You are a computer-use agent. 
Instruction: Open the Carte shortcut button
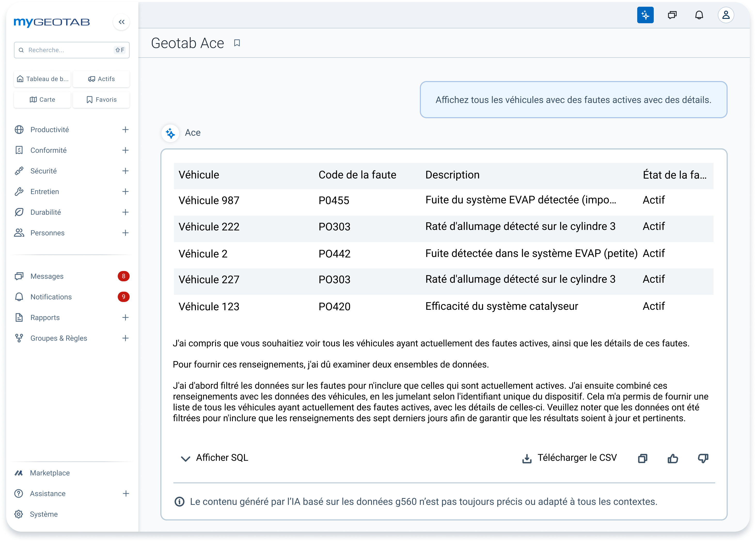pos(42,100)
